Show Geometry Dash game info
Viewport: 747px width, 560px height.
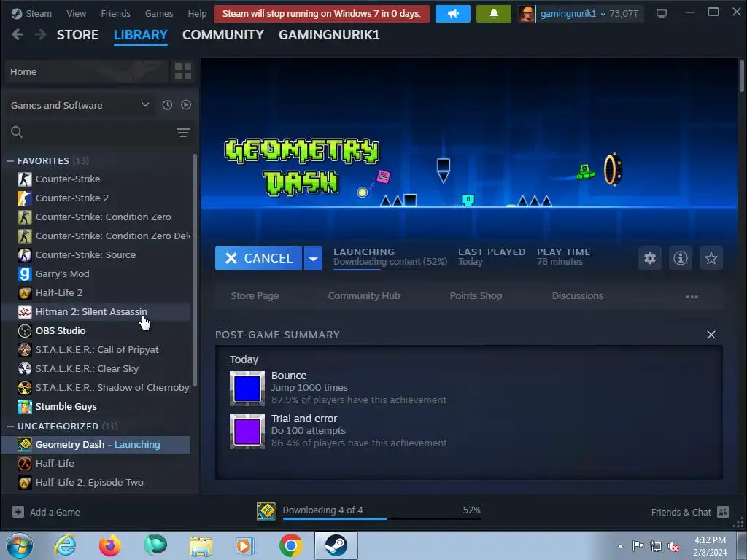(x=681, y=258)
